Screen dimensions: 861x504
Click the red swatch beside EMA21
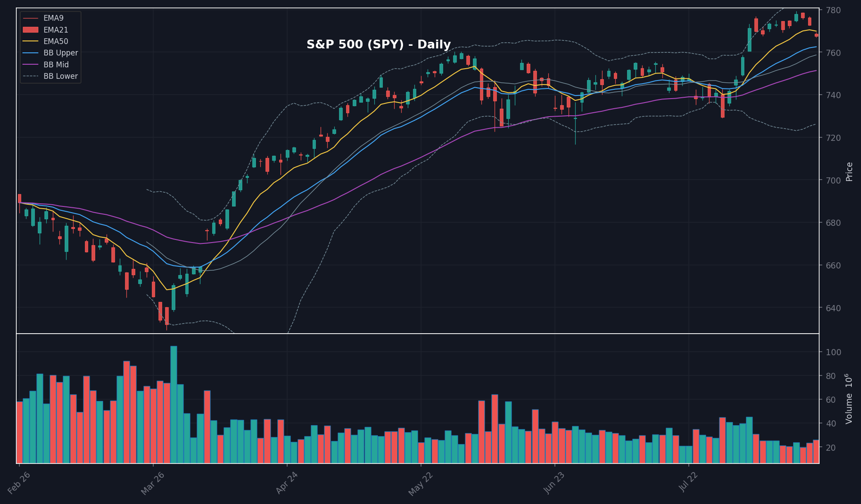pyautogui.click(x=30, y=30)
